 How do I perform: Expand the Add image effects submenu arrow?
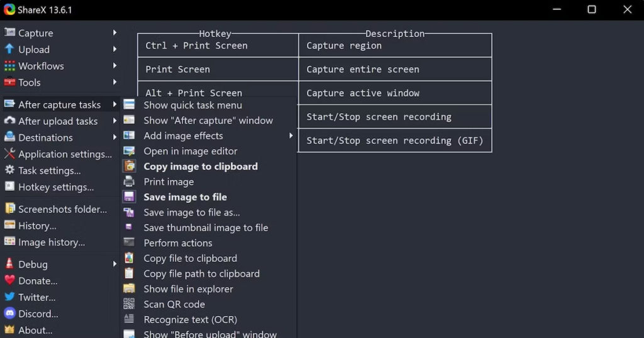(x=291, y=136)
